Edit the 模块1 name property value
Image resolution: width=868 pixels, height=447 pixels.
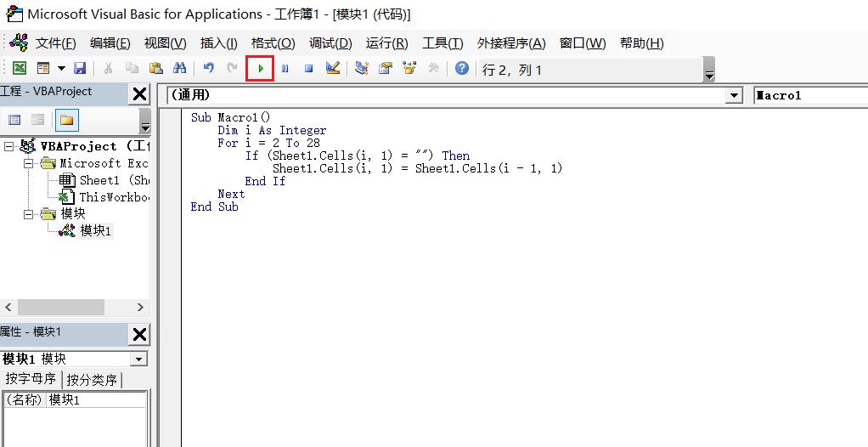[x=96, y=400]
